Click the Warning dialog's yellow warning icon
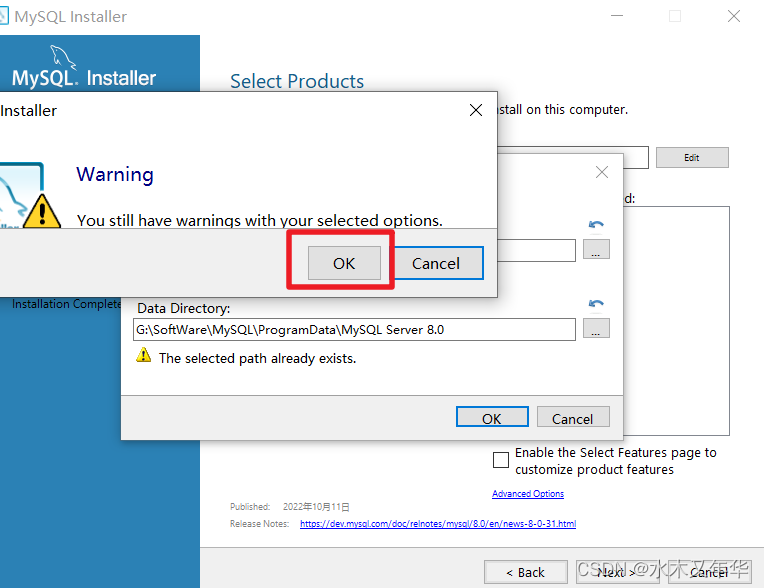This screenshot has width=764, height=588. pos(42,211)
